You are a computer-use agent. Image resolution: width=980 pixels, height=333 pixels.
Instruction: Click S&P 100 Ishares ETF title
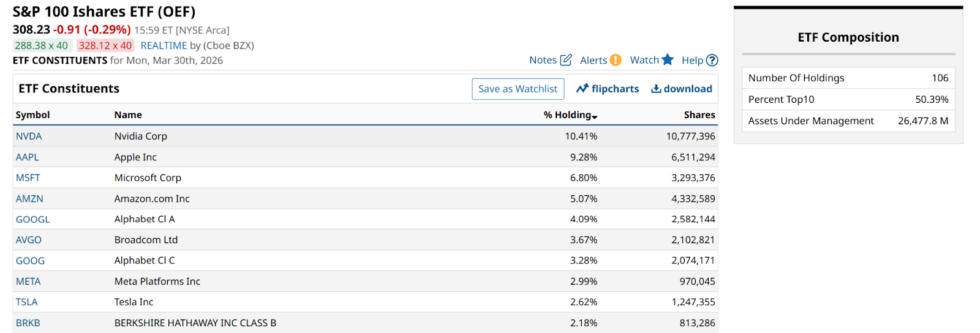104,12
